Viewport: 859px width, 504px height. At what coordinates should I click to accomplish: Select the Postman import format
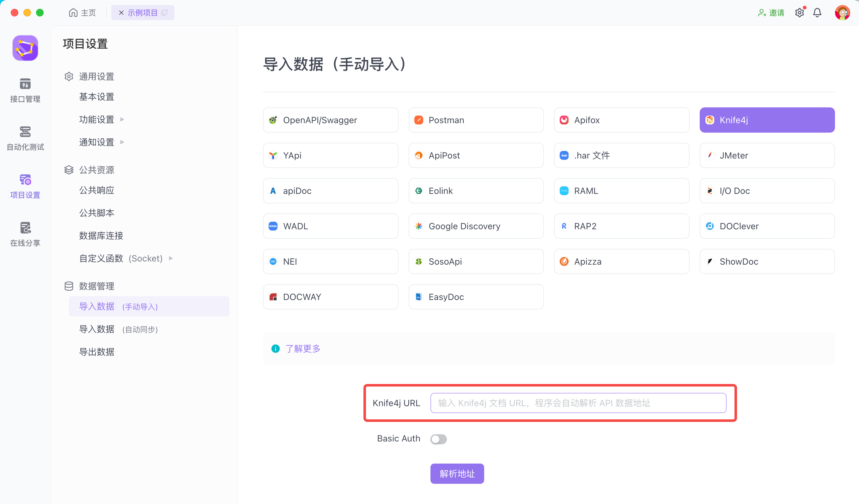point(476,120)
